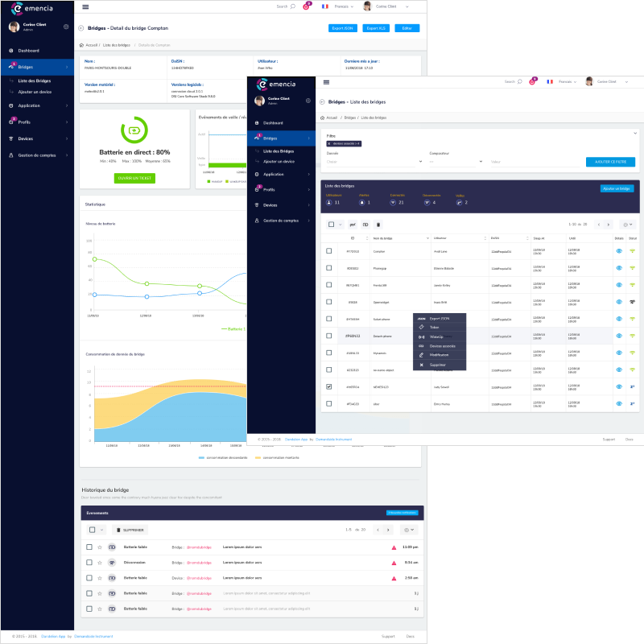
Task: Click the back arrow beside Bridges - Liste des bridges
Action: click(x=323, y=102)
